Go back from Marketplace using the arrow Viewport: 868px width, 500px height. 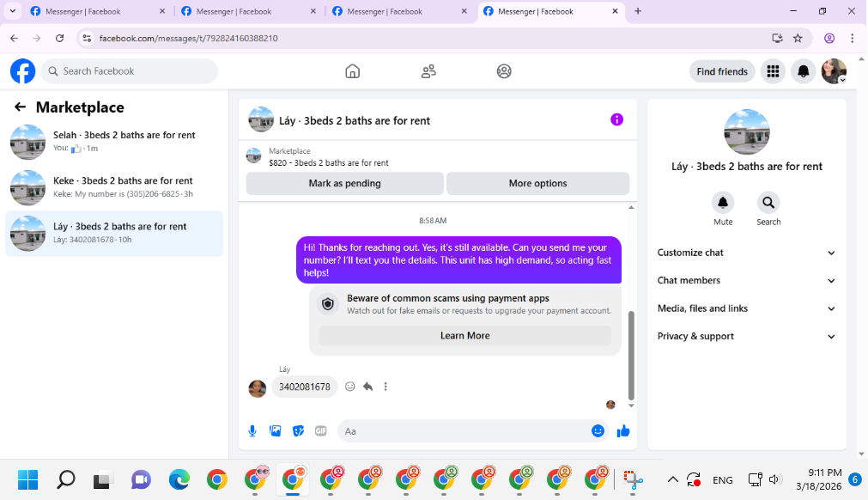coord(20,107)
